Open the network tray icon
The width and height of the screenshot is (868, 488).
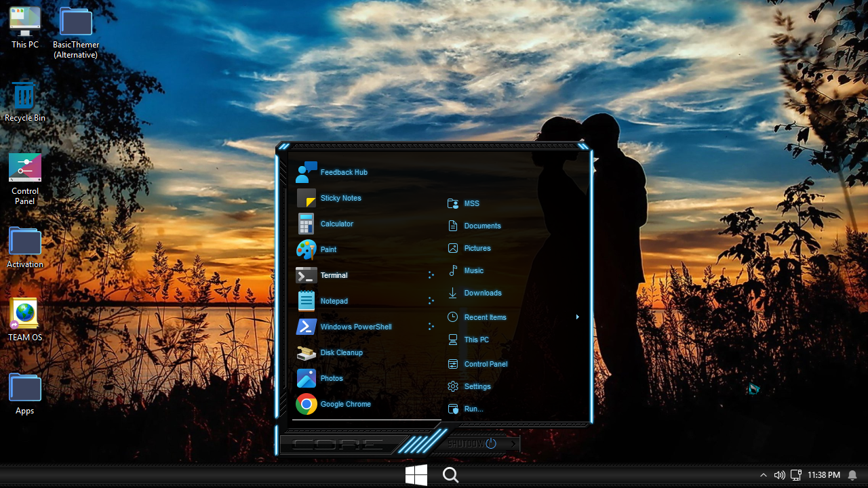(796, 476)
